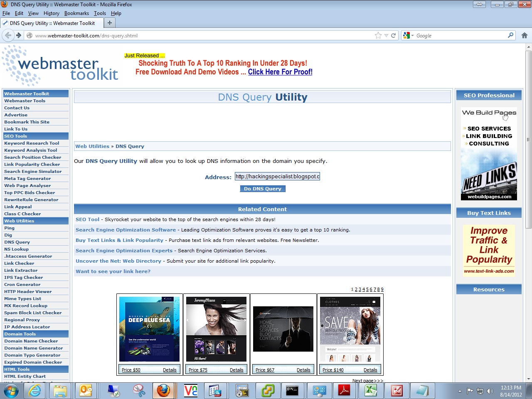Open Details for the $67 template
Image resolution: width=532 pixels, height=399 pixels.
(303, 370)
